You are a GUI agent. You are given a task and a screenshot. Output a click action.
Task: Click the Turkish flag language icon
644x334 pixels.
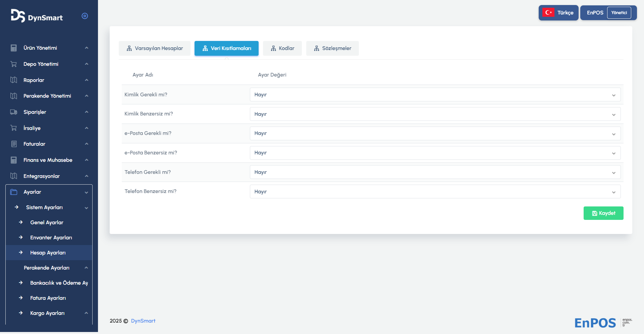click(548, 13)
